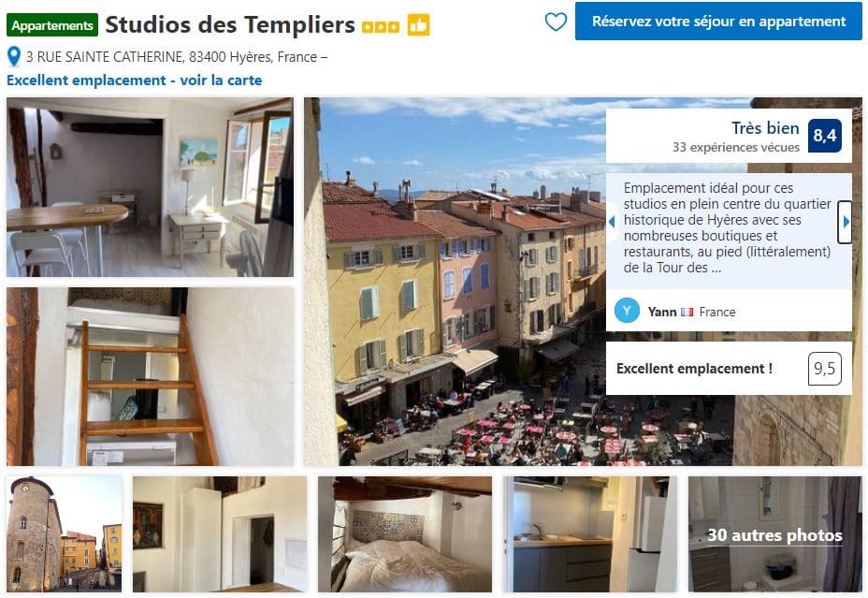868x598 pixels.
Task: Click the 8,4 review score badge
Action: coord(825,136)
